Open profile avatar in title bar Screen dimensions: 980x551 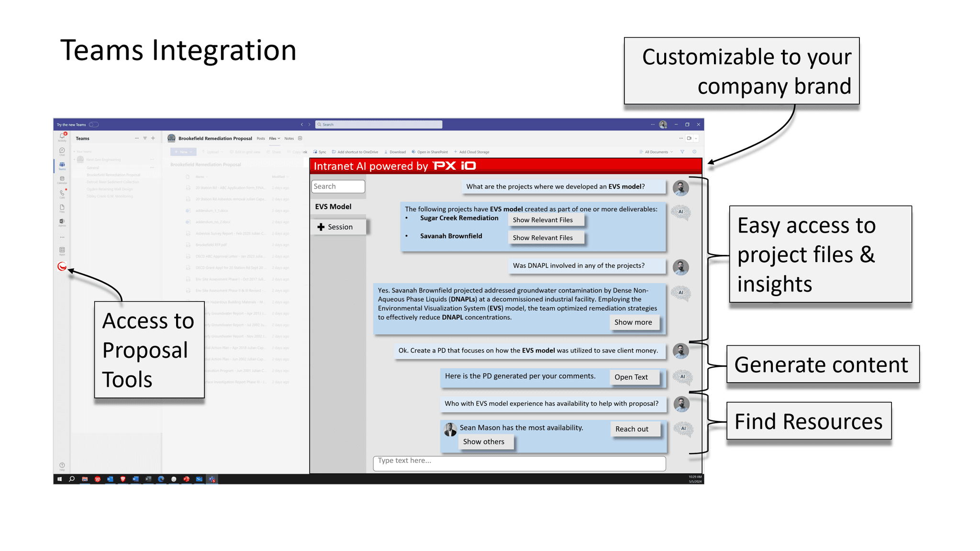[663, 124]
